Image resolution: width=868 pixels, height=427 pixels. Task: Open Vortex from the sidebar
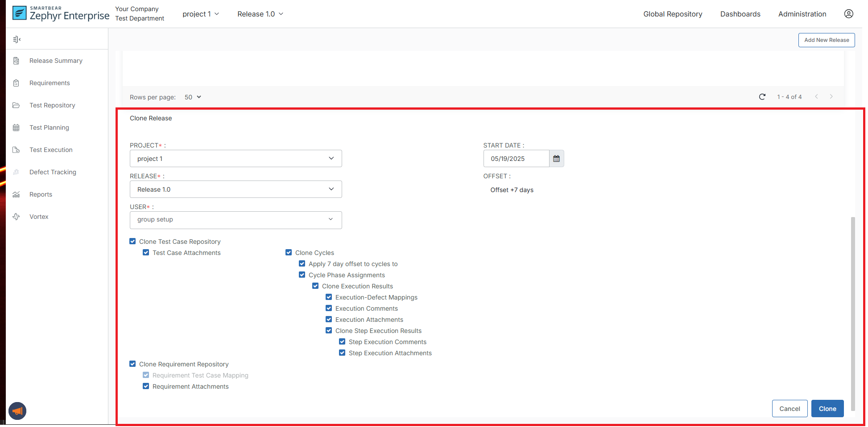[x=39, y=217]
